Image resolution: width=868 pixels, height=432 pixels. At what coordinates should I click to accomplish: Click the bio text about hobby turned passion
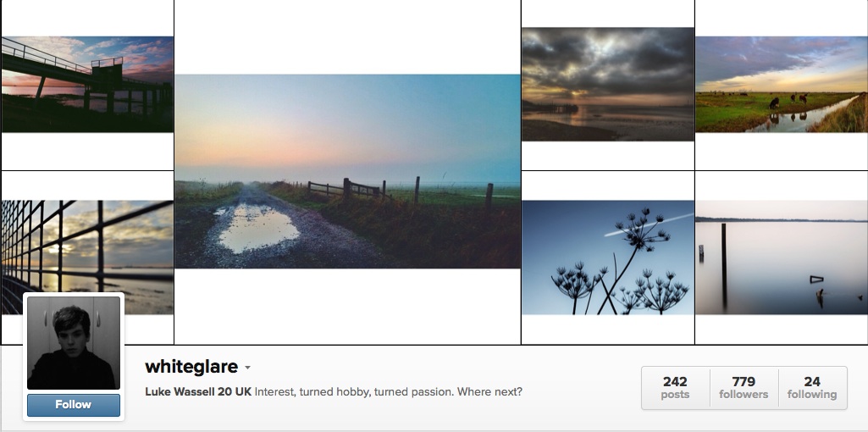tap(388, 391)
